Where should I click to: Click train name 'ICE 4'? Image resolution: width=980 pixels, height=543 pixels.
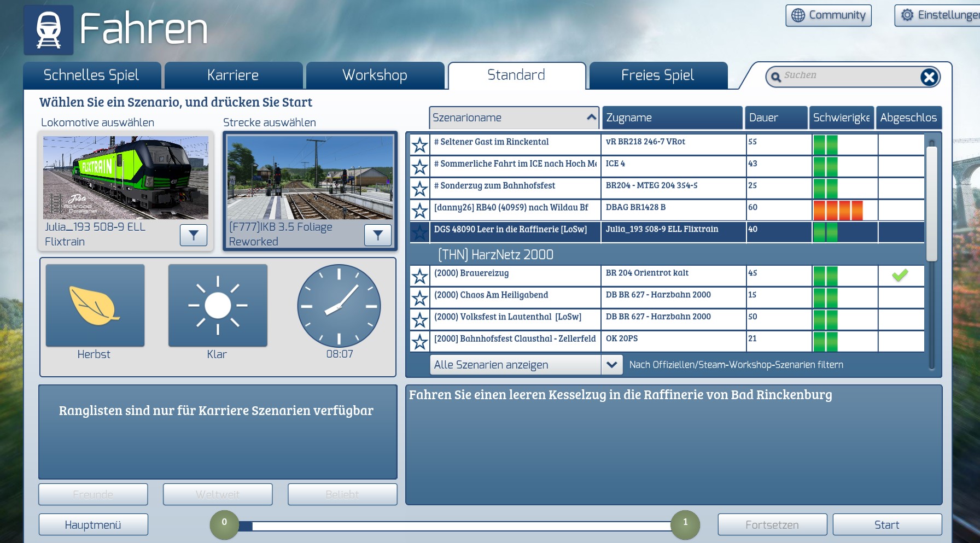(x=615, y=164)
